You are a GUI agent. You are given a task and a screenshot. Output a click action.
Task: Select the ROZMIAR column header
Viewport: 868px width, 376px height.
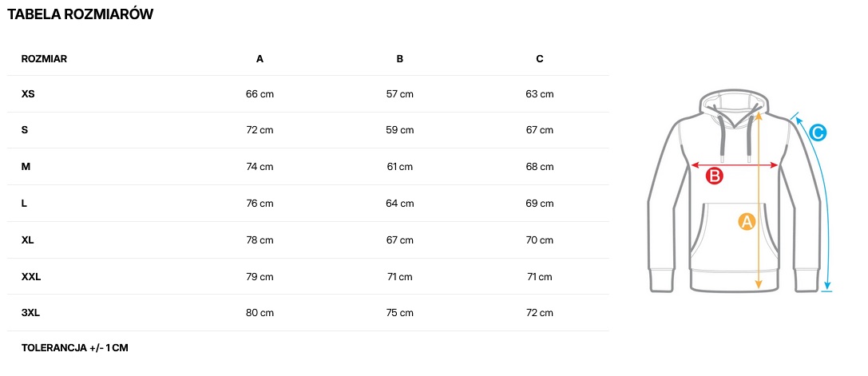coord(44,58)
